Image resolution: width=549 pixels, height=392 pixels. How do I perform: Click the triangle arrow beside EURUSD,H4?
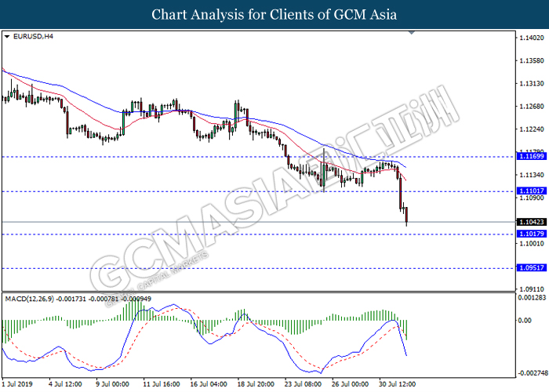[7, 36]
